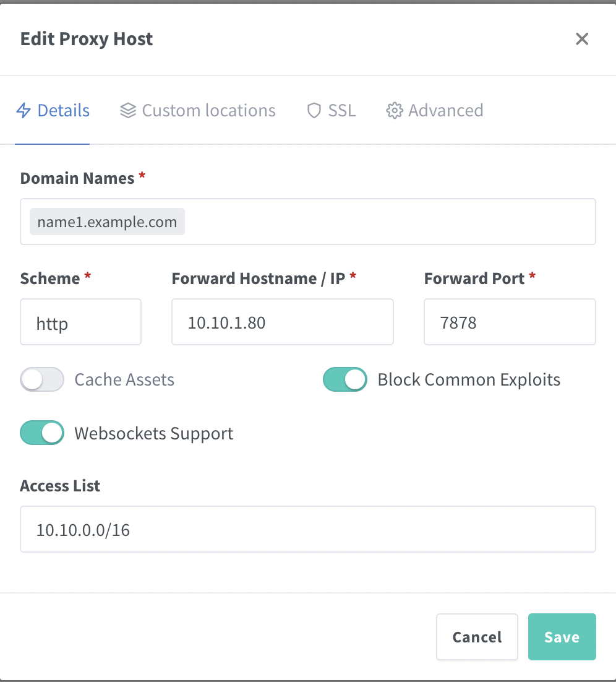Click the Forward Hostname / IP field
Viewport: 616px width, 682px height.
point(282,322)
